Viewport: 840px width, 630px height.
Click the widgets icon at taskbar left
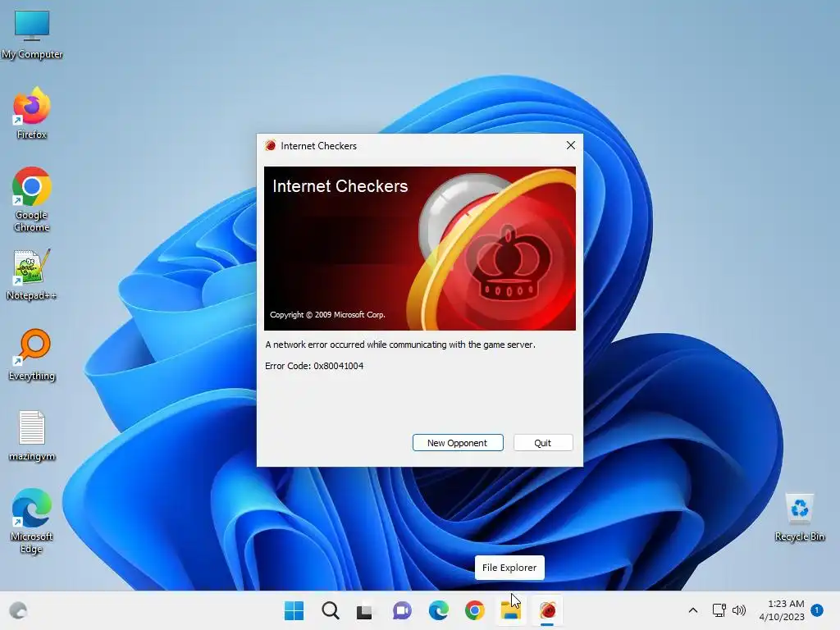18,610
